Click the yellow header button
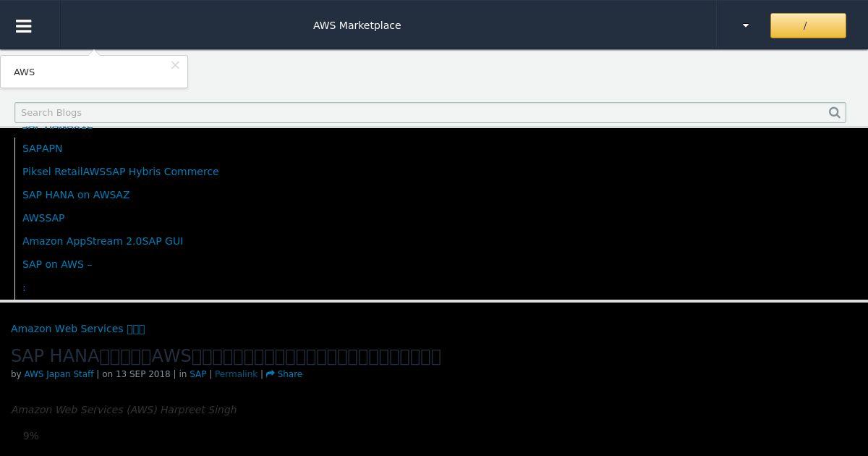The width and height of the screenshot is (868, 456). click(808, 25)
